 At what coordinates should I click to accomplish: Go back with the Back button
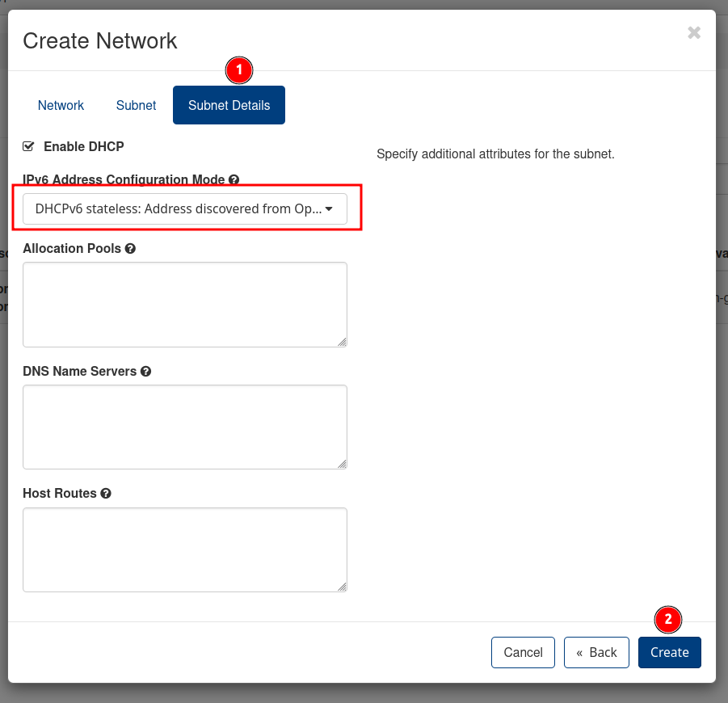(x=596, y=652)
